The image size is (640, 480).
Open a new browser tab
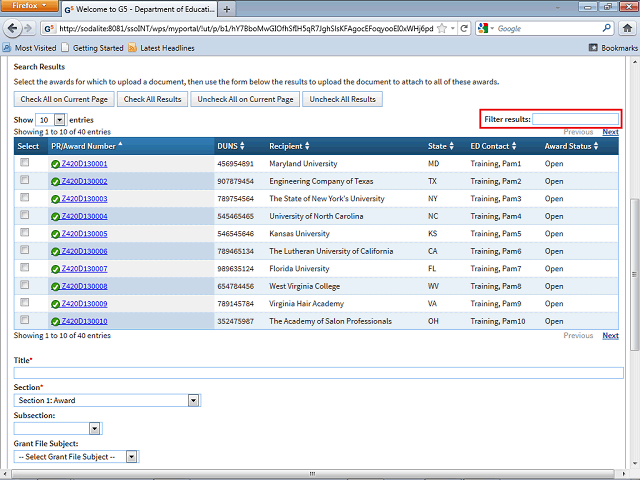227,9
